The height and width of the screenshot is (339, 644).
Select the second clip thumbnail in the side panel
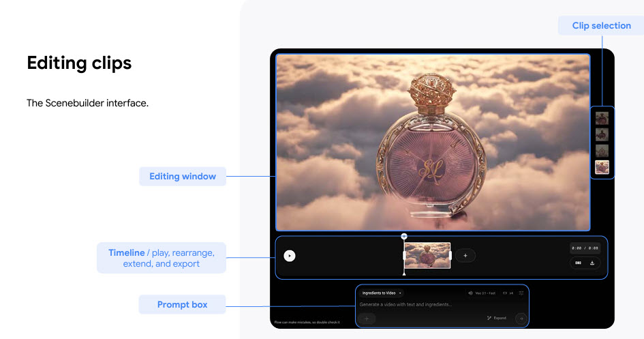602,134
